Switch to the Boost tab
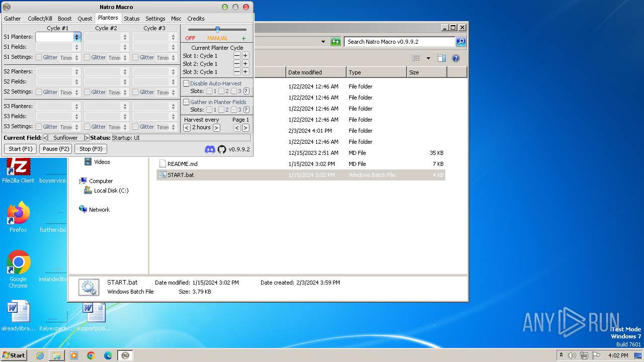644x362 pixels. [64, 19]
